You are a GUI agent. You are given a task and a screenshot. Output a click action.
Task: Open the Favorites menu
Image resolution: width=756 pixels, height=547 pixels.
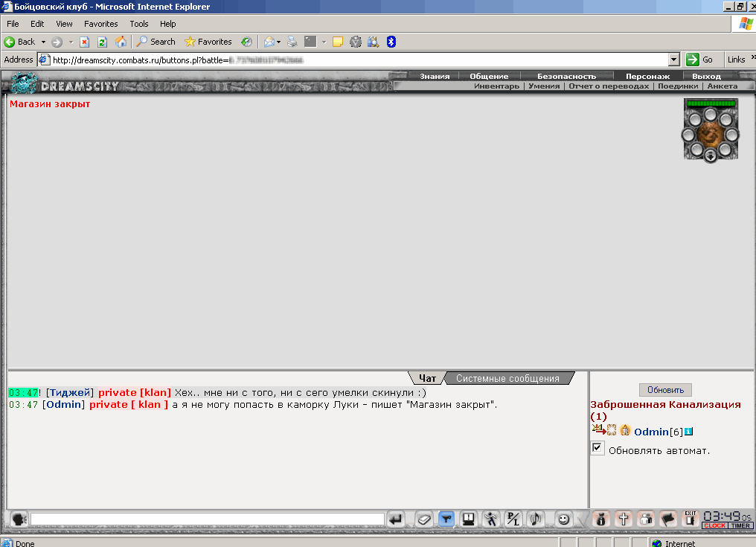100,24
